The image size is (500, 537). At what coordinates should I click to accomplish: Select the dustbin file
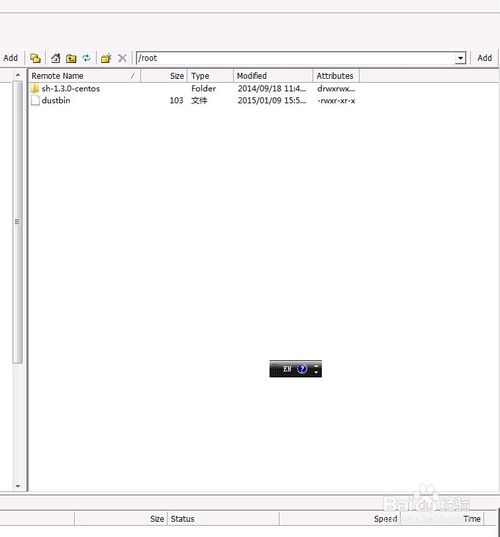tap(56, 100)
